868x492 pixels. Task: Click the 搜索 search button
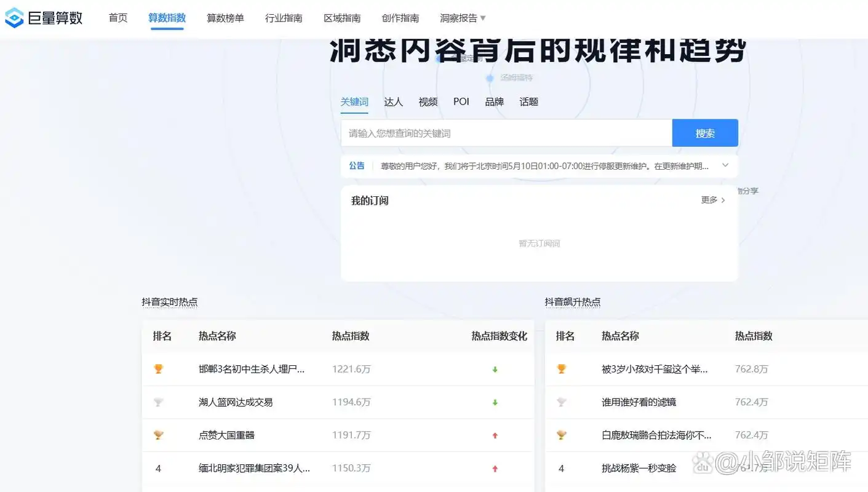[705, 132]
